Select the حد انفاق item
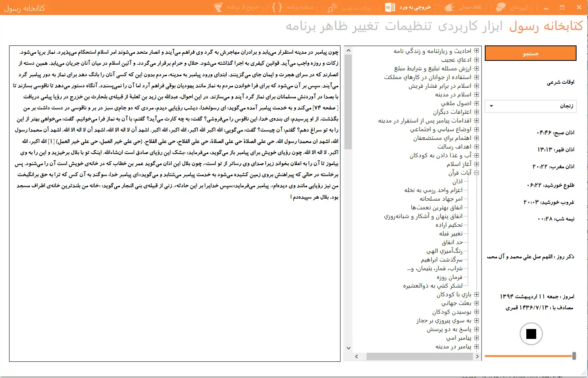 pyautogui.click(x=452, y=242)
